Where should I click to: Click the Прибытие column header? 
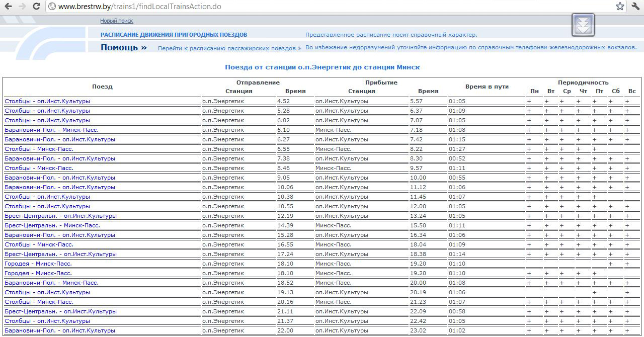381,82
